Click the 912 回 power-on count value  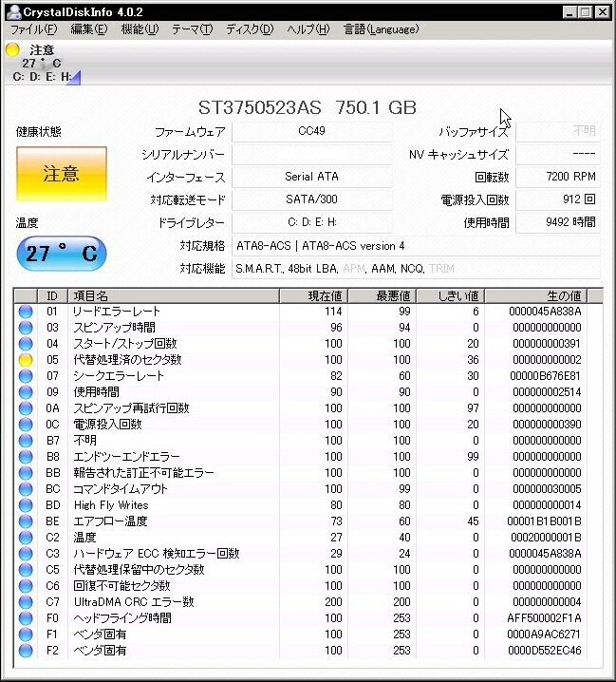click(x=558, y=199)
